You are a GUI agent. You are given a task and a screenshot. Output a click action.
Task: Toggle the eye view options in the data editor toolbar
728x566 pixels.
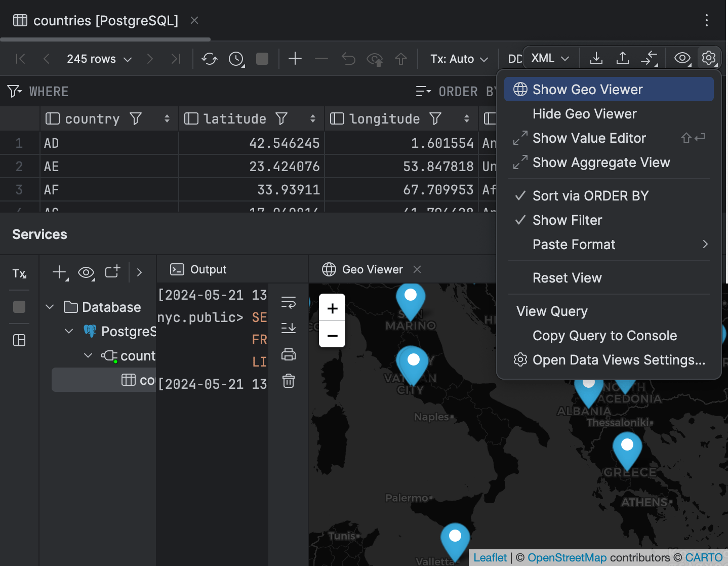pos(681,58)
